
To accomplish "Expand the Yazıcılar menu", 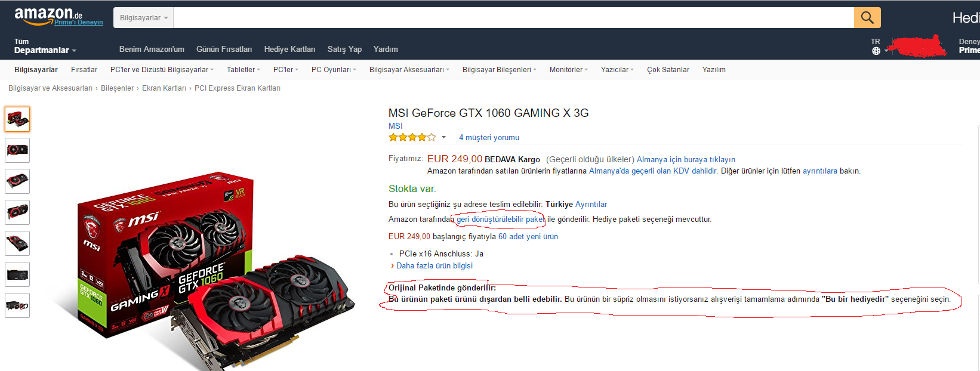I will [x=617, y=70].
